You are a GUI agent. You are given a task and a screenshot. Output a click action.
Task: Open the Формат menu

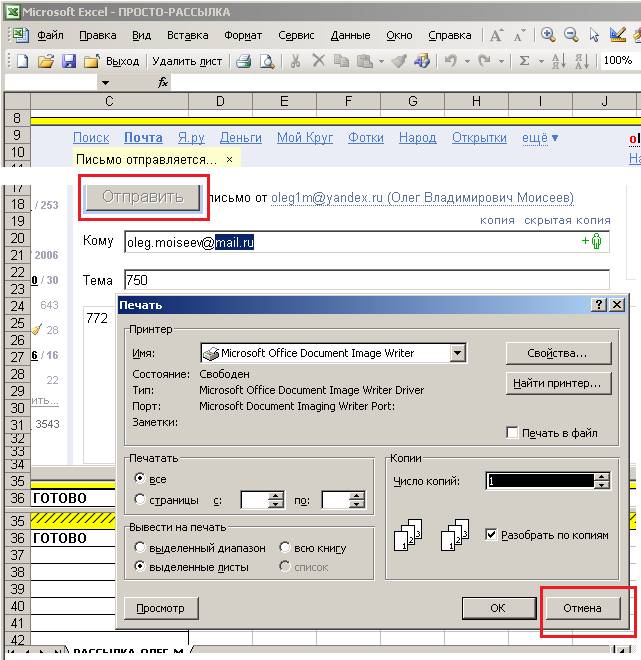click(x=243, y=35)
